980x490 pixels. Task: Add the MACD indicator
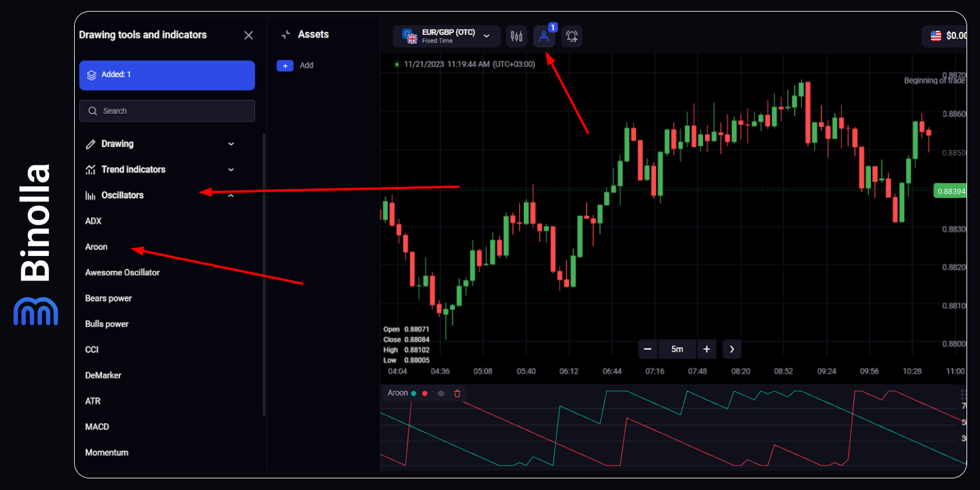97,427
